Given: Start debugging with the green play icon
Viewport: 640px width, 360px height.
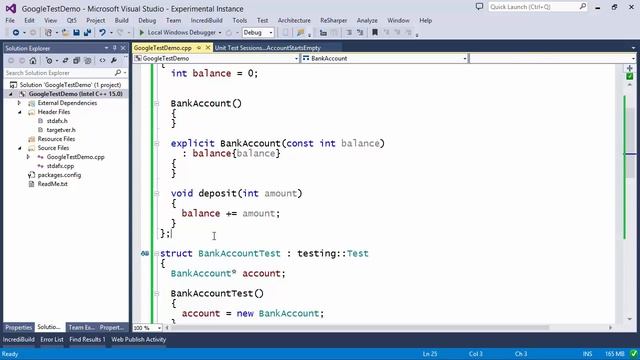Looking at the screenshot, I should [142, 32].
